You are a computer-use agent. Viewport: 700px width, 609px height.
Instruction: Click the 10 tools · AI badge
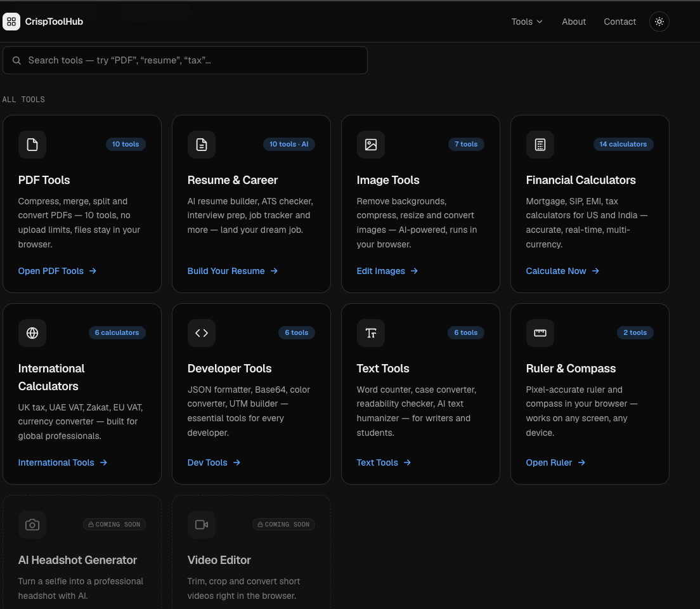(289, 144)
